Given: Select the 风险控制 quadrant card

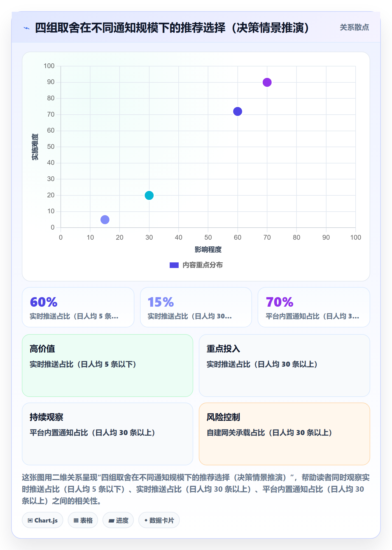Looking at the screenshot, I should point(284,434).
